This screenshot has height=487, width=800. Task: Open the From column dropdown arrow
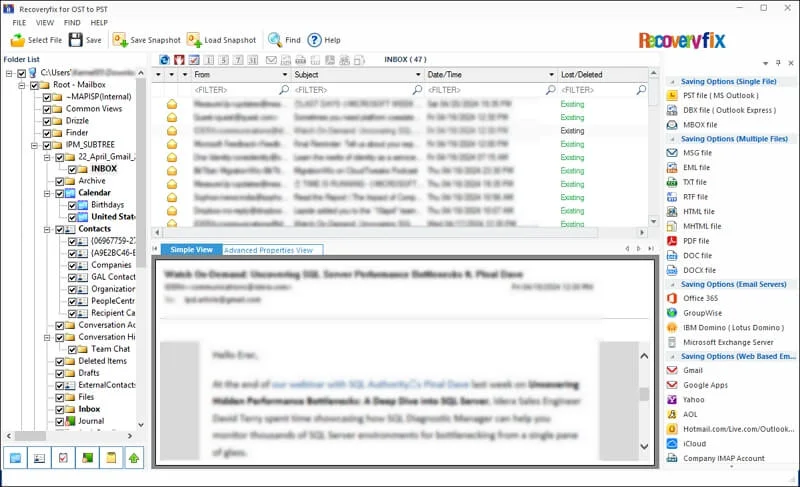click(x=285, y=74)
